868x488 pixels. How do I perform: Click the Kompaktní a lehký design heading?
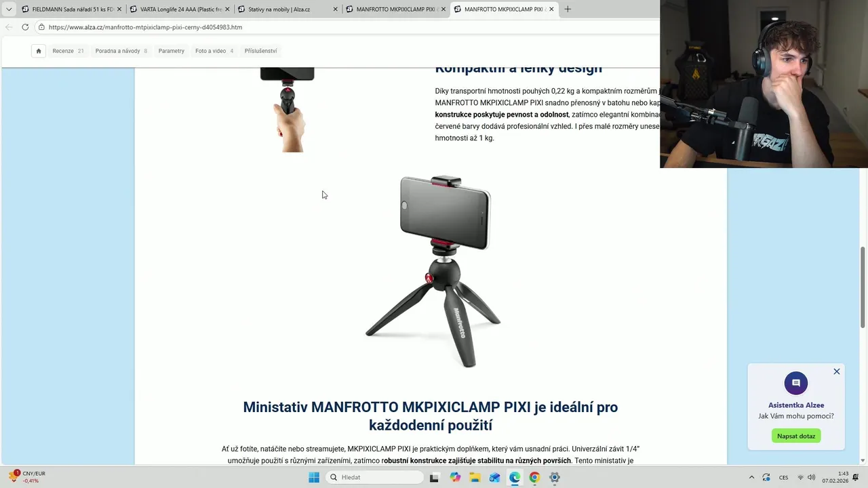(x=519, y=70)
